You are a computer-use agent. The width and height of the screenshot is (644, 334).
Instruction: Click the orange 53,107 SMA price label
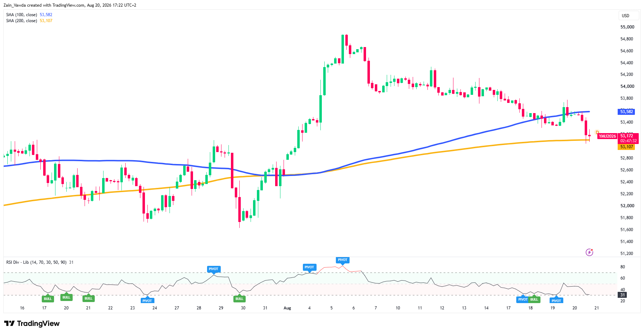pyautogui.click(x=626, y=147)
